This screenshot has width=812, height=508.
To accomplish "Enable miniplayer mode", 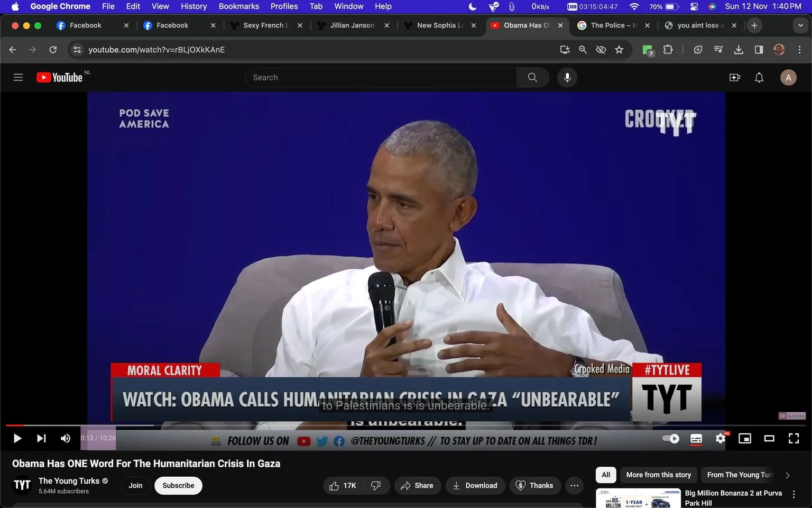I will (745, 438).
